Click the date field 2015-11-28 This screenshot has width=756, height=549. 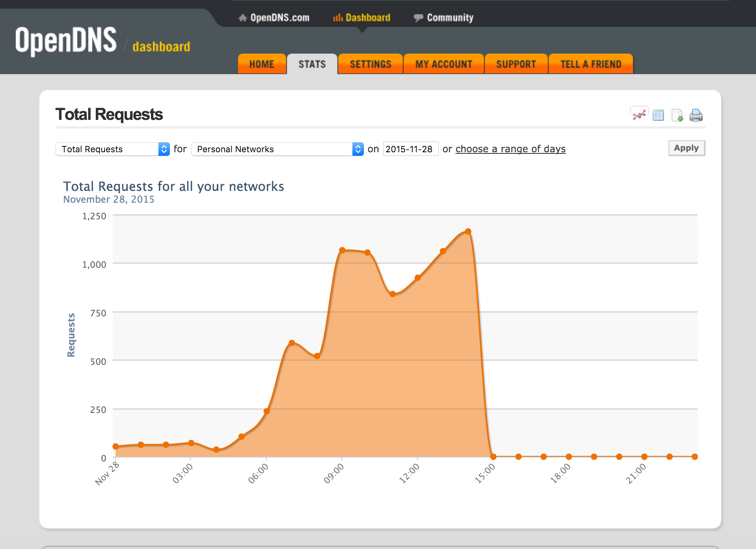click(x=411, y=149)
